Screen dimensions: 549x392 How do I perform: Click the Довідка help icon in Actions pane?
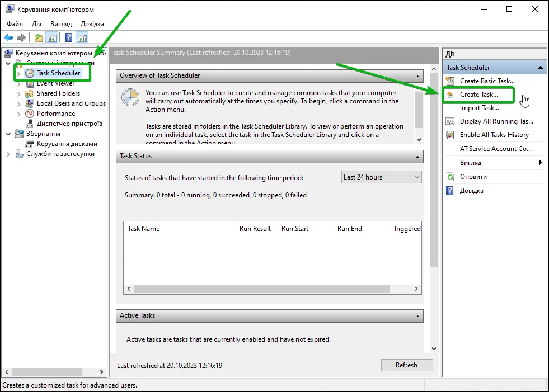[x=450, y=191]
